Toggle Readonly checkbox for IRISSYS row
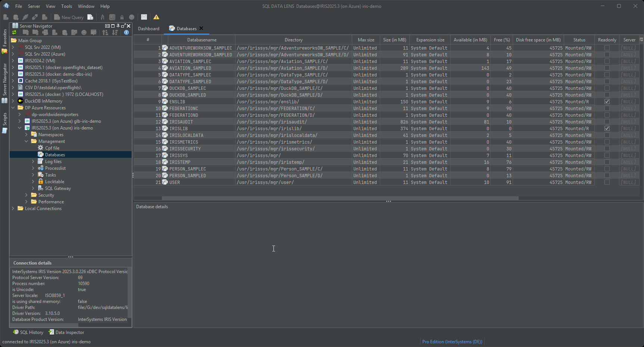 click(x=607, y=155)
